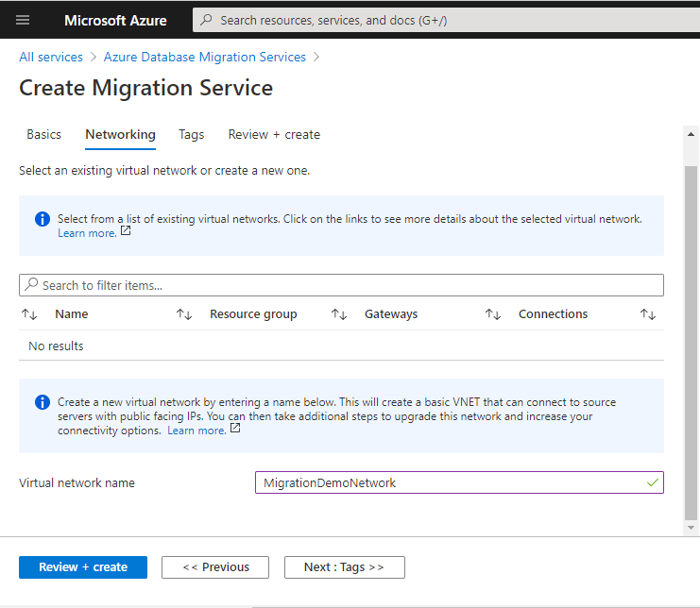
Task: Click info icon in existing networks banner
Action: coord(43,219)
